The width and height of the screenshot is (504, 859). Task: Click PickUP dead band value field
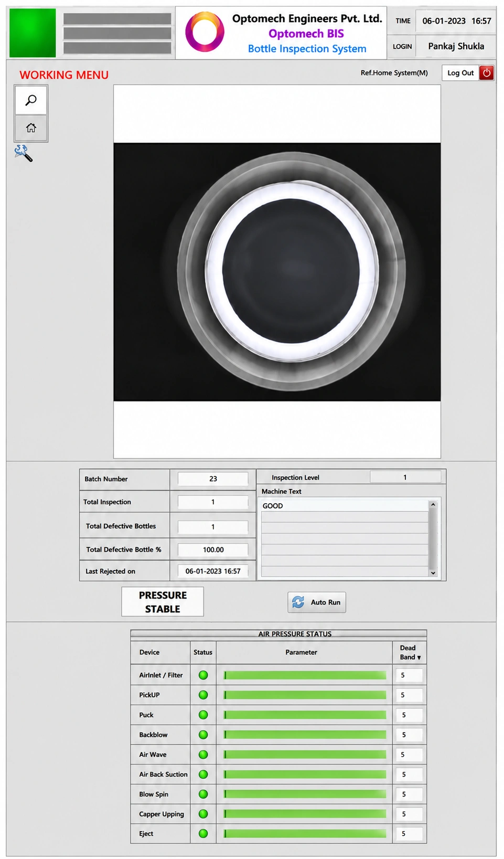click(409, 695)
